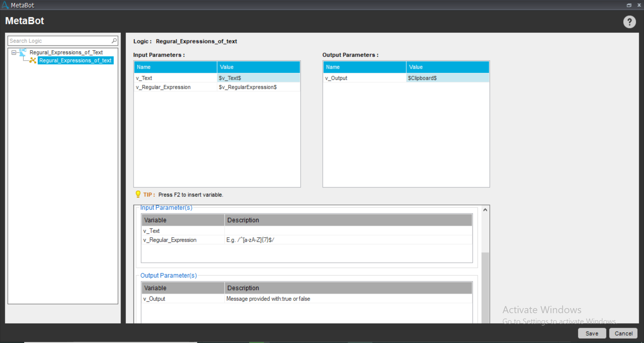The image size is (644, 343).
Task: Edit the $v_RegularExpression$ value cell
Action: coord(258,87)
